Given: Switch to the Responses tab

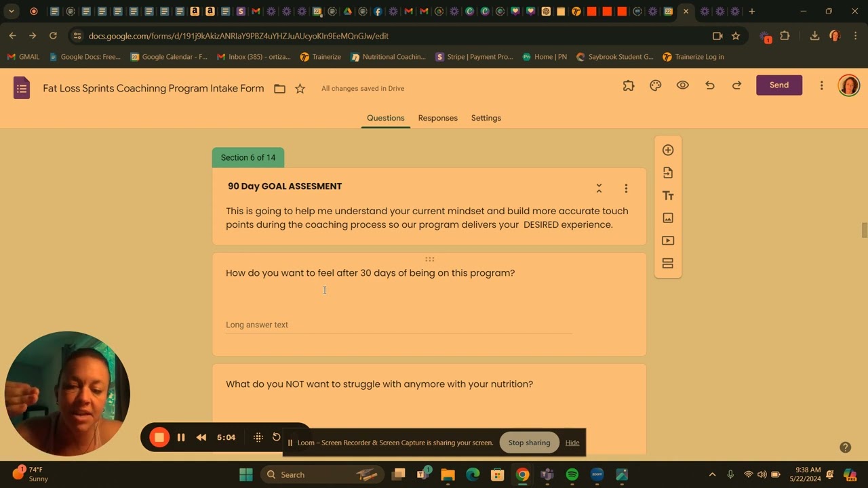Looking at the screenshot, I should pyautogui.click(x=437, y=118).
